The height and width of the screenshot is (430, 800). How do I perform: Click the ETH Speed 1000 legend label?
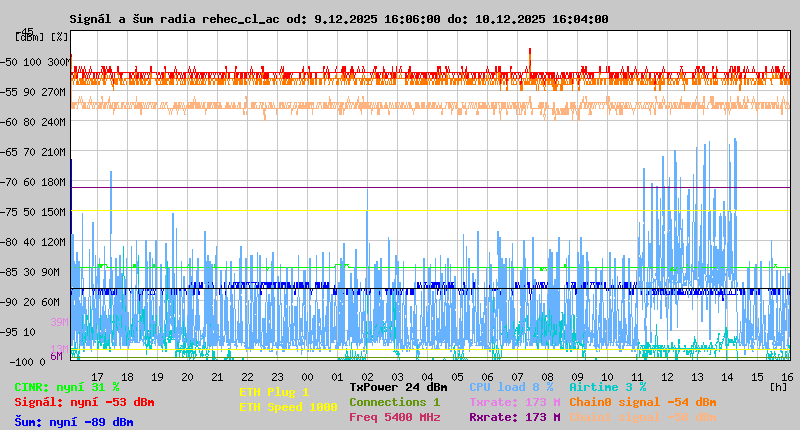coord(288,407)
